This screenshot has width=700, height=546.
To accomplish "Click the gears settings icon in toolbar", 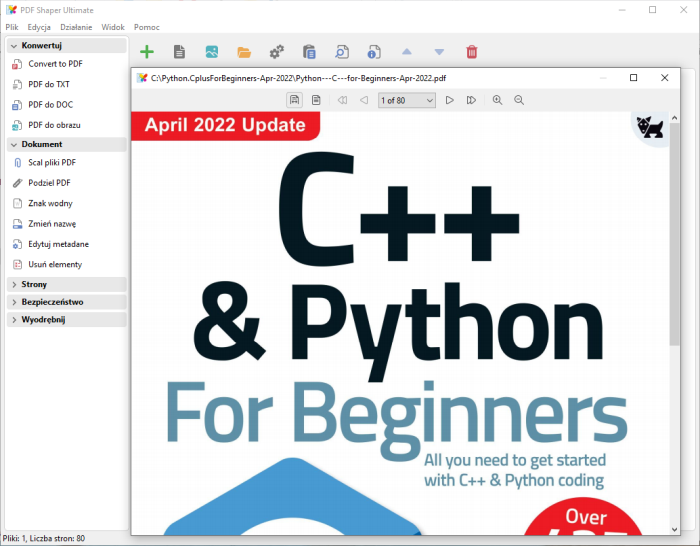I will (276, 52).
